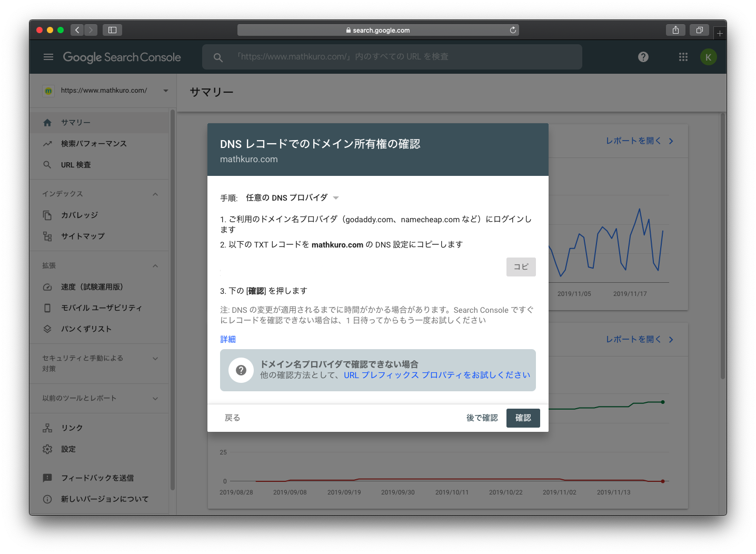Click the Safari address bar
The height and width of the screenshot is (554, 756).
click(x=378, y=30)
